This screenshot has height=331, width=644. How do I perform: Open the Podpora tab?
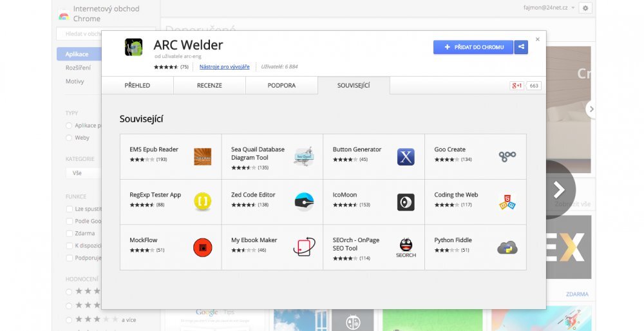tap(281, 85)
